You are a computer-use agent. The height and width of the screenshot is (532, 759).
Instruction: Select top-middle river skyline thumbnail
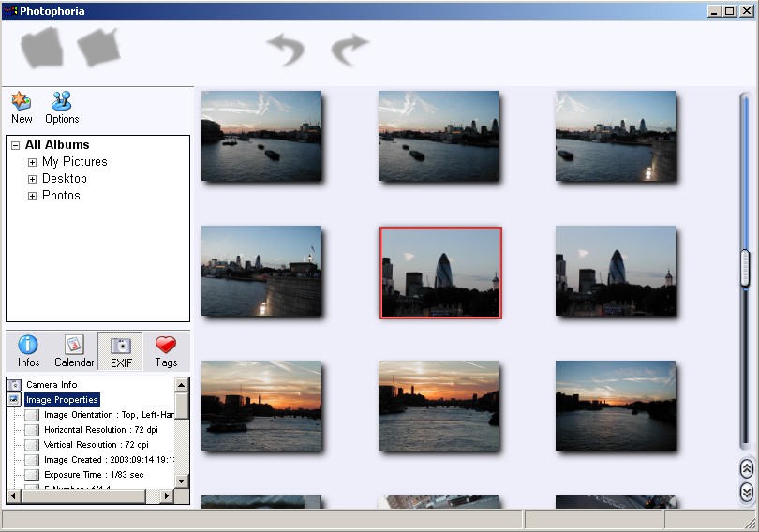[439, 136]
